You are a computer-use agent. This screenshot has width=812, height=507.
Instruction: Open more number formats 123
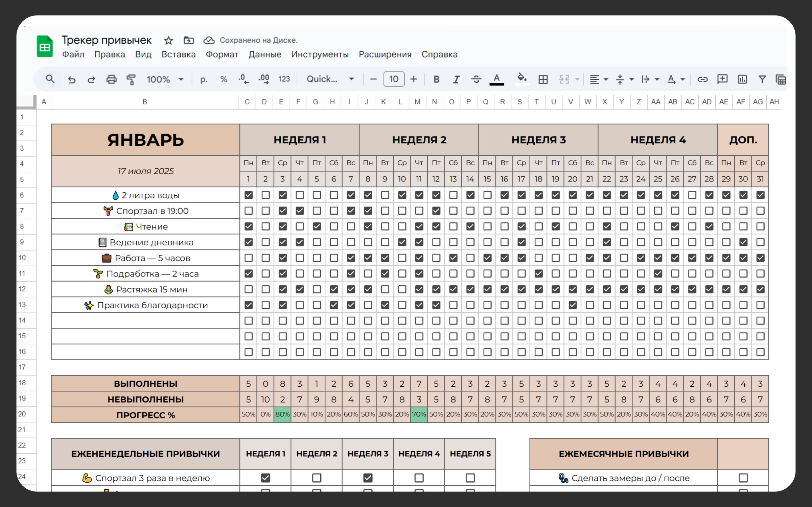point(284,79)
